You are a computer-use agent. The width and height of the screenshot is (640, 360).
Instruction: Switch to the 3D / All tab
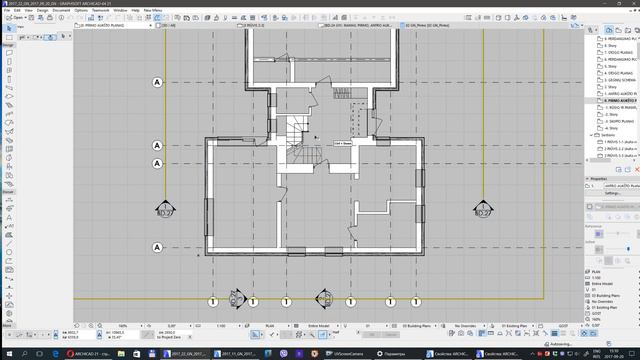pyautogui.click(x=166, y=25)
